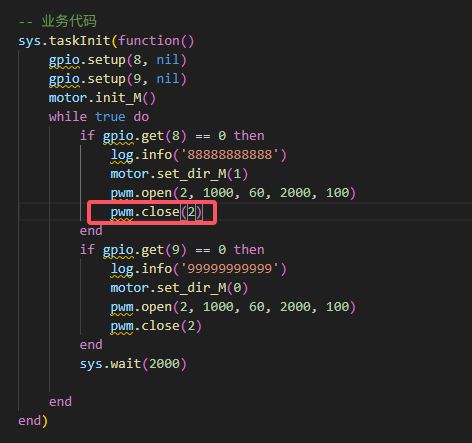This screenshot has width=472, height=443.
Task: Click the 'end' after first if block
Action: pyautogui.click(x=91, y=231)
